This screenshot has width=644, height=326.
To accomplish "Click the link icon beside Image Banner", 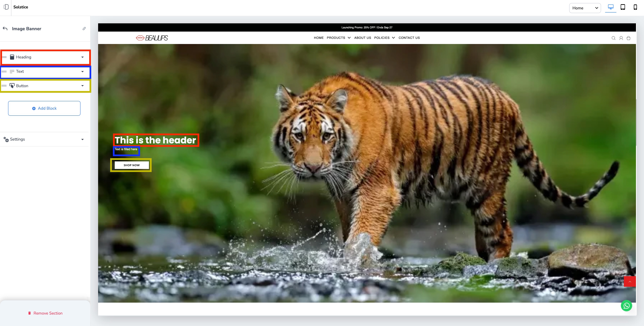I will coord(84,29).
